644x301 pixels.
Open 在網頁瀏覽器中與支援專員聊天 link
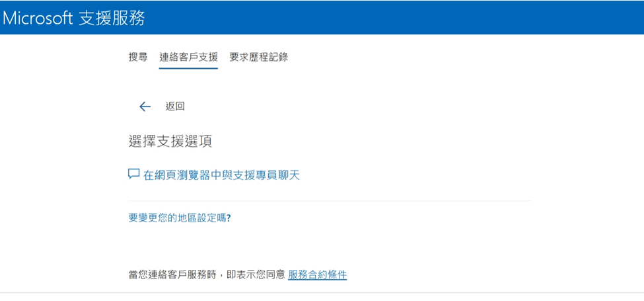click(222, 175)
